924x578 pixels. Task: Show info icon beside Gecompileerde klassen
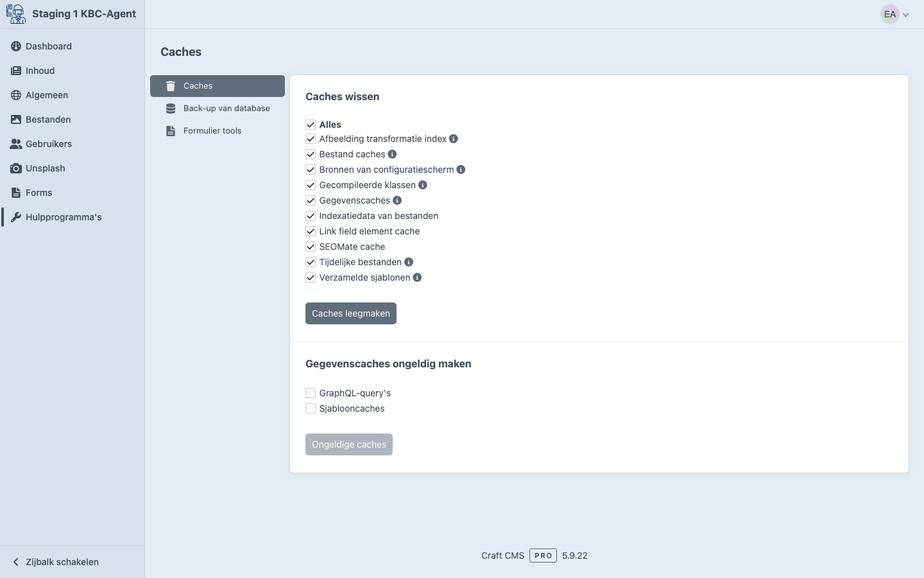coord(423,185)
